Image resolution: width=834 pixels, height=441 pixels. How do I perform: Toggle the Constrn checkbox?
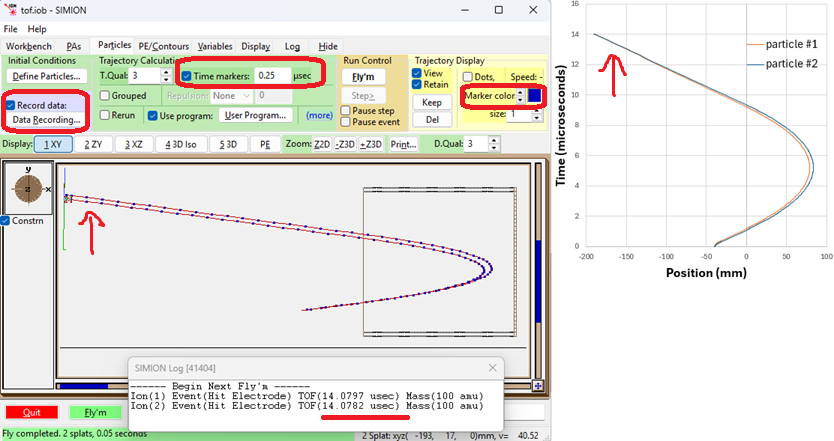pyautogui.click(x=5, y=221)
